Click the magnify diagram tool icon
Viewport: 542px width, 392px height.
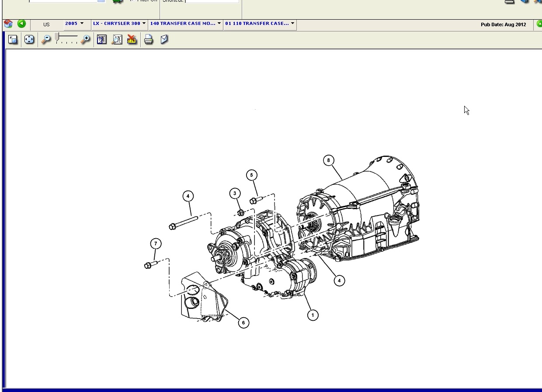[x=117, y=40]
